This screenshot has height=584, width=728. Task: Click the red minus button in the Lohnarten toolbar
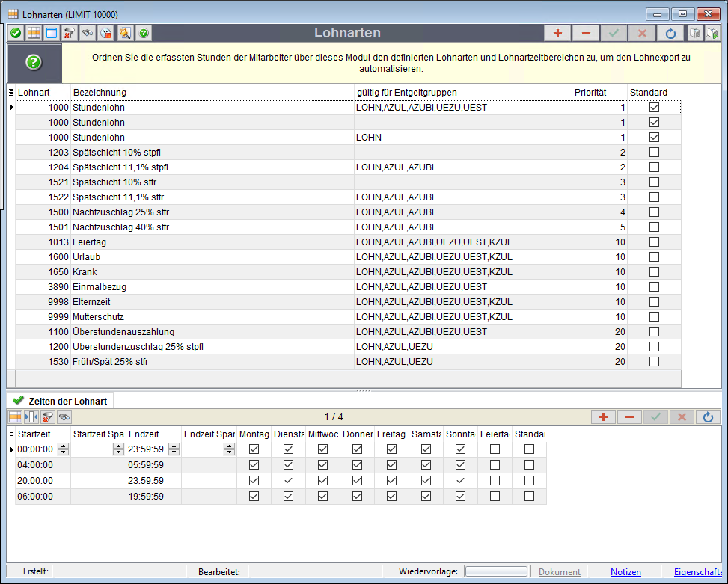(585, 34)
